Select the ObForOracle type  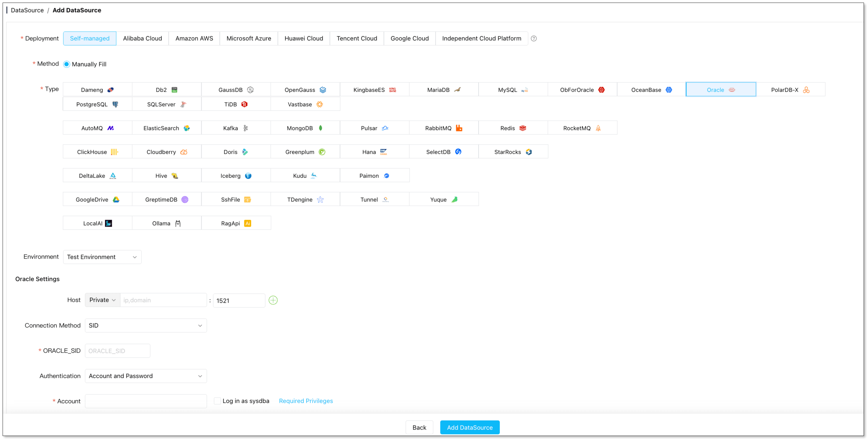(583, 90)
